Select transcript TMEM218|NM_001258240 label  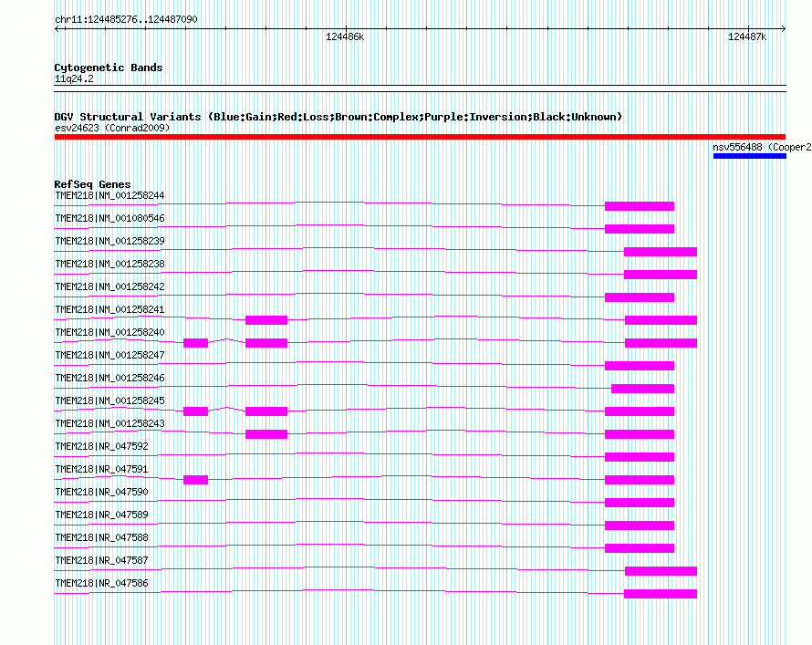point(109,332)
